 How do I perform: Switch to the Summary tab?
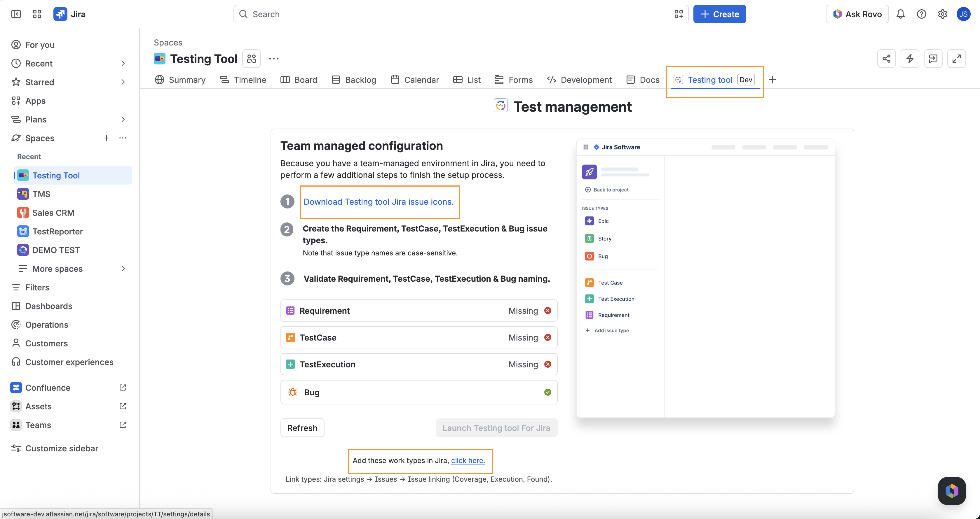pos(180,80)
